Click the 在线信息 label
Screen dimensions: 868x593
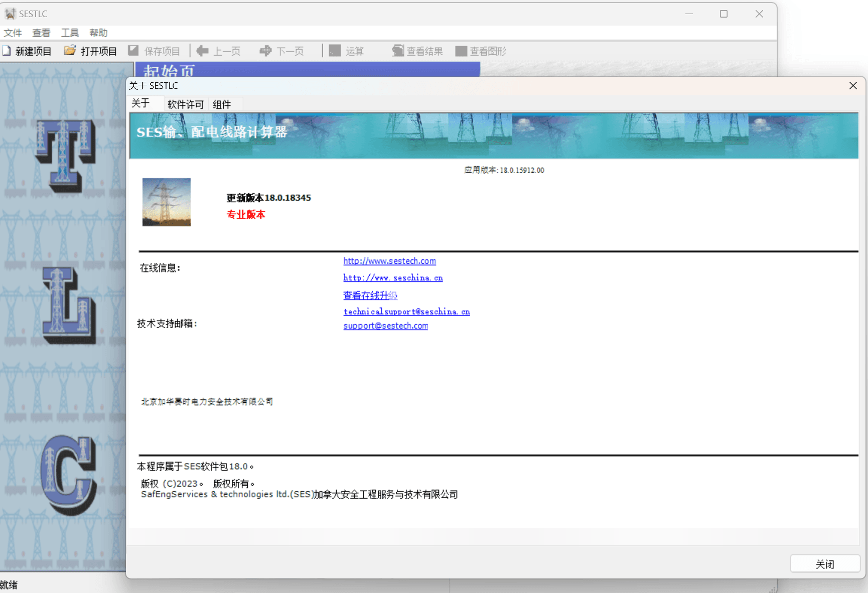pos(160,268)
